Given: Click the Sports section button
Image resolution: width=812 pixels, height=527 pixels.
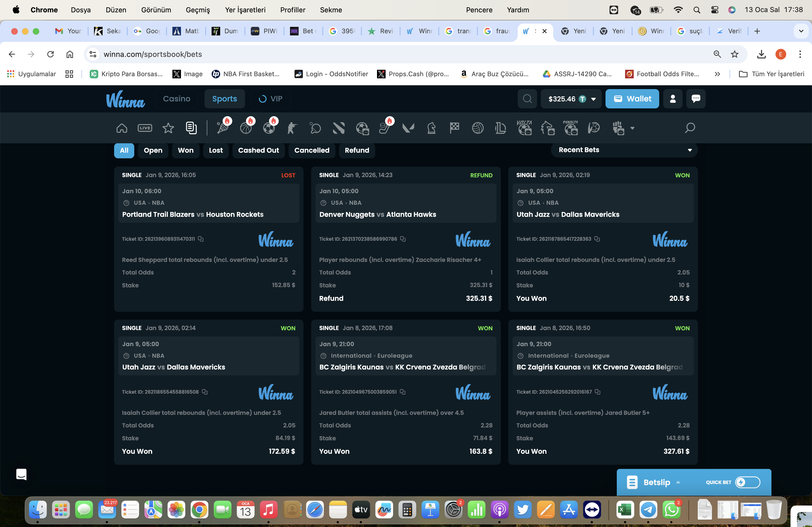Looking at the screenshot, I should coord(224,99).
